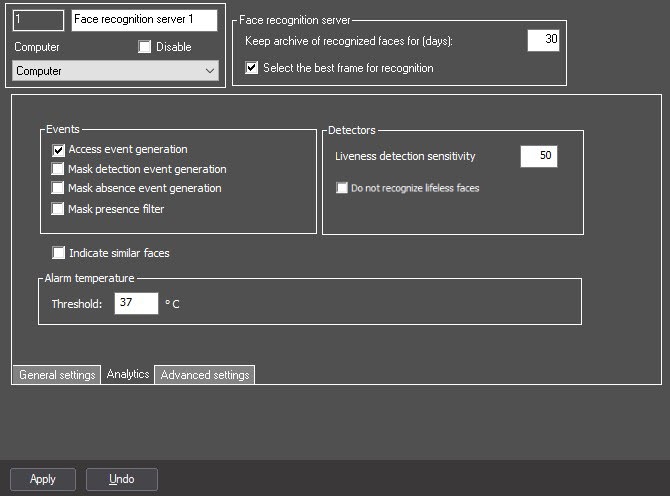Check Do not recognize lifeless faces
Screen dimensions: 670x496
(x=342, y=188)
